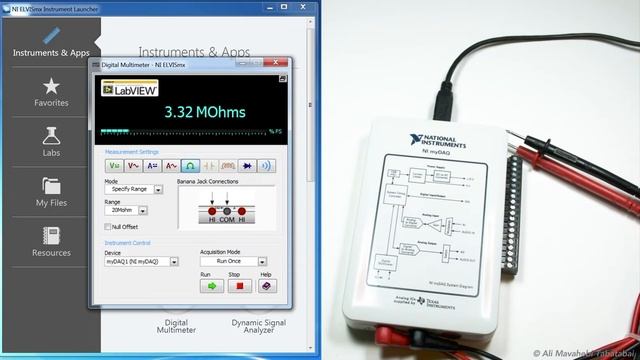
Task: Click the LabVIEW logo in multimeter display
Action: point(130,88)
